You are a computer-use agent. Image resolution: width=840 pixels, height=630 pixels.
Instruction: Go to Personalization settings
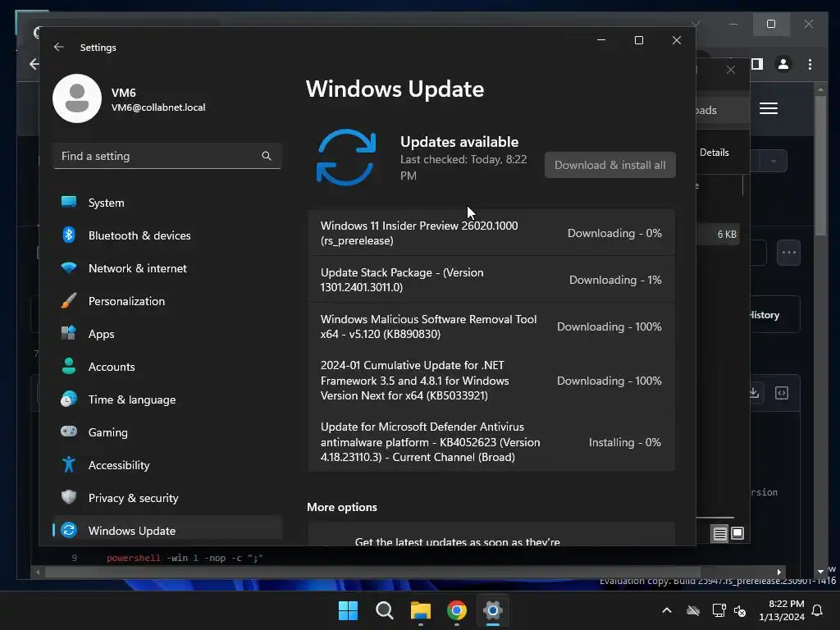coord(167,301)
